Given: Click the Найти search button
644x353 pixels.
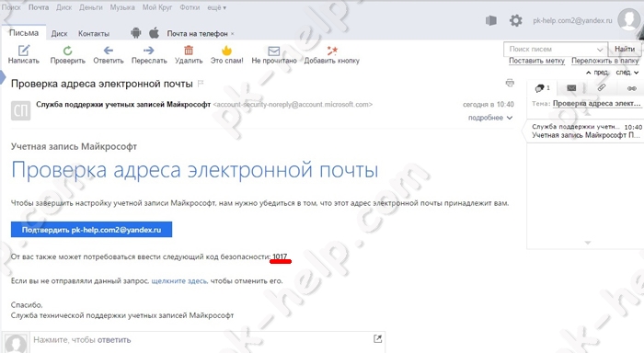Looking at the screenshot, I should coord(625,49).
